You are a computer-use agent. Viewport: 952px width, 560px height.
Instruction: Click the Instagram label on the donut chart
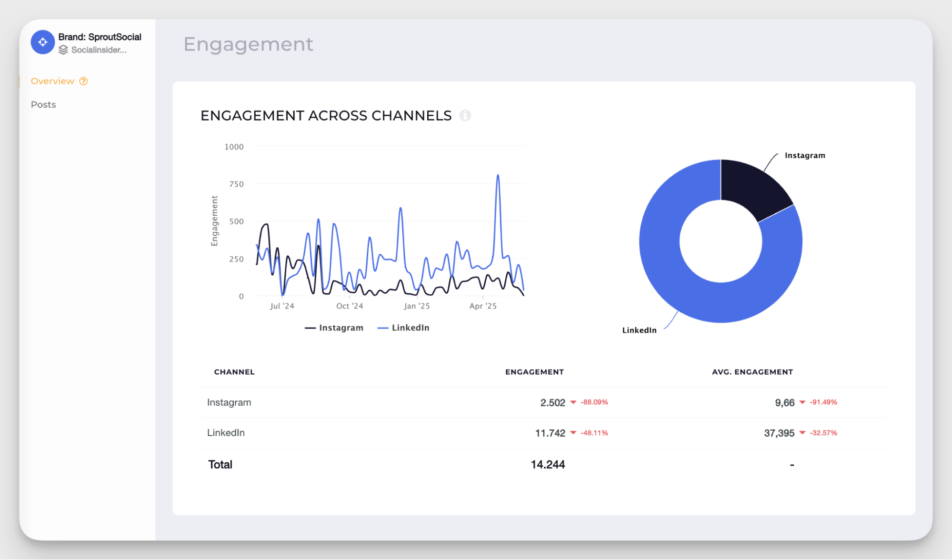[x=804, y=155]
